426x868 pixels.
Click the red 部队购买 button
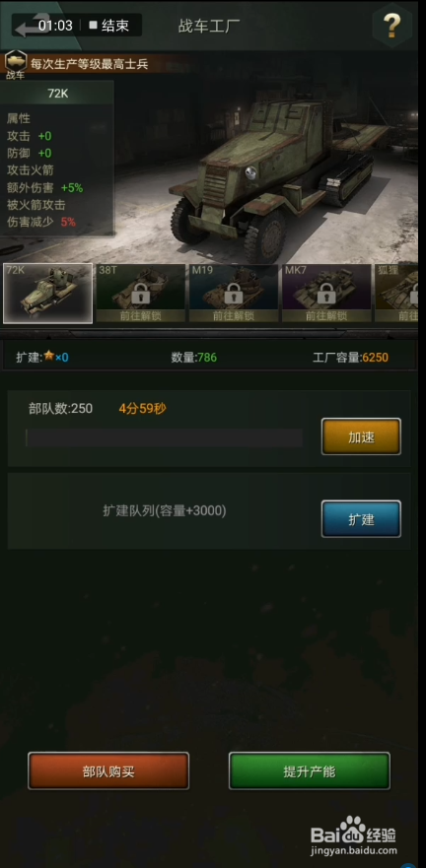pos(108,771)
